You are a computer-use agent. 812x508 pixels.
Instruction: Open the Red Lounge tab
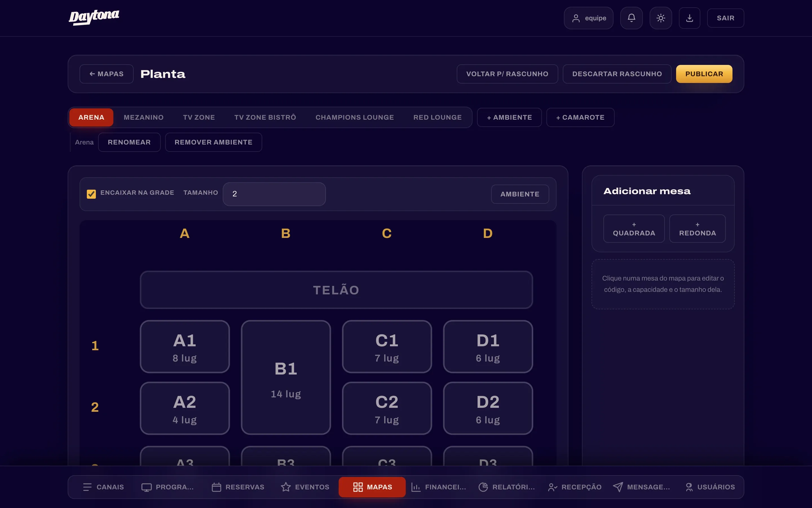click(438, 117)
